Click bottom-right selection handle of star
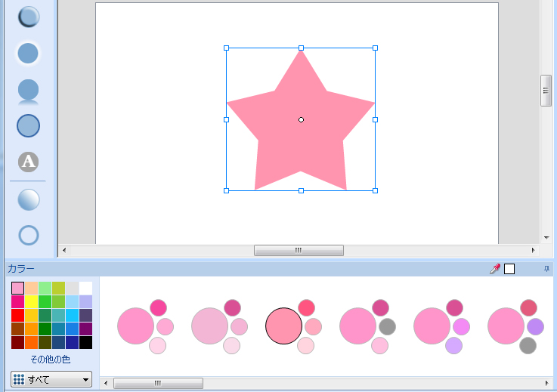557x392 pixels. [x=375, y=190]
